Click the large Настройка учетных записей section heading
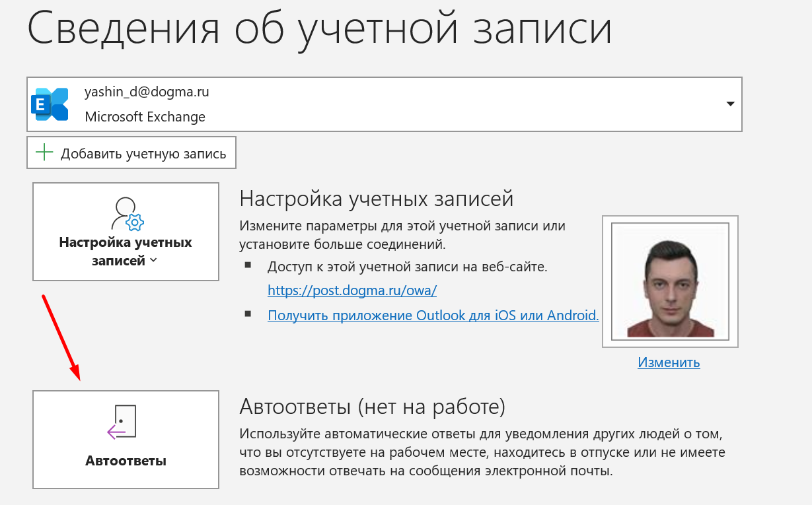The height and width of the screenshot is (505, 812). tap(377, 198)
